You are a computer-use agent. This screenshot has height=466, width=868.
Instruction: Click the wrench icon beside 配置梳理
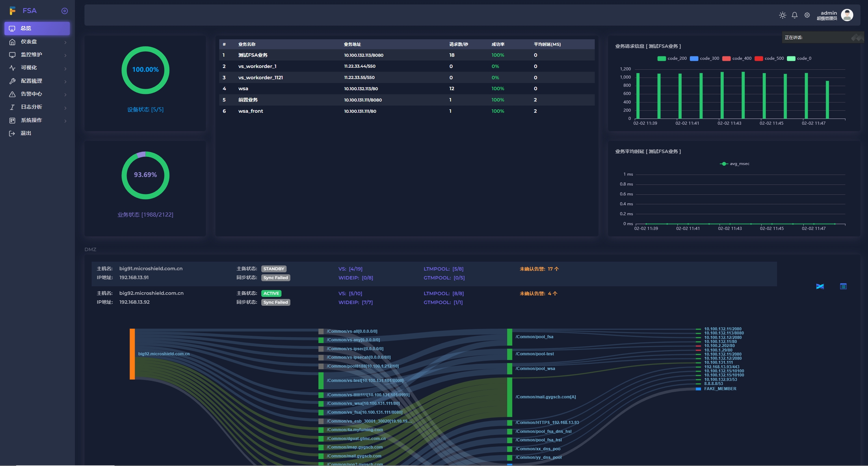tap(12, 81)
